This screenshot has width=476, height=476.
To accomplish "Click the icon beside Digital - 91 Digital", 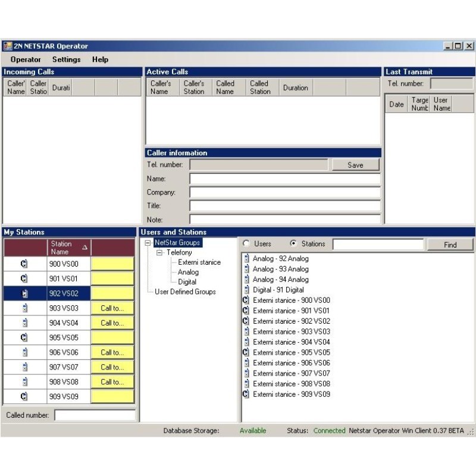I will pyautogui.click(x=246, y=290).
